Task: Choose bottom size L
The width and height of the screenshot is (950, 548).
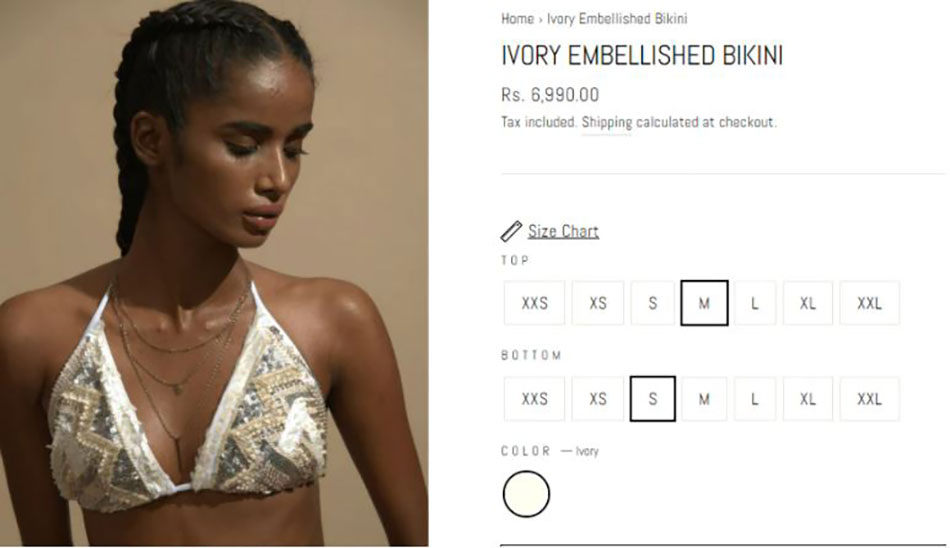Action: (x=755, y=399)
